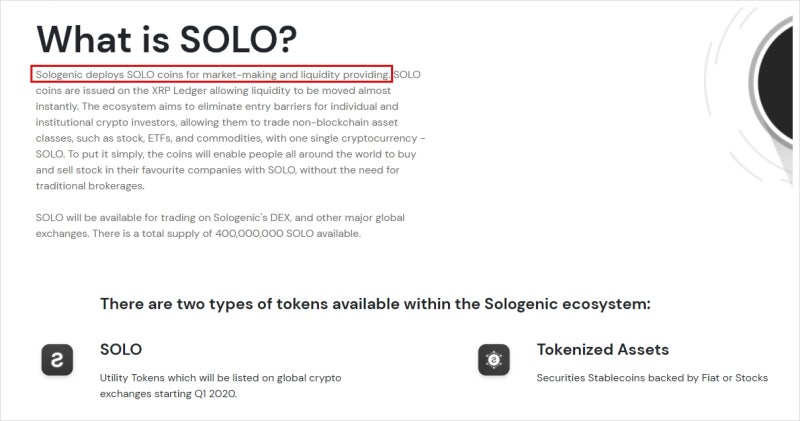Screen dimensions: 800x421
Task: Click the paragraph mentioning XRP Ledger
Action: [x=229, y=130]
